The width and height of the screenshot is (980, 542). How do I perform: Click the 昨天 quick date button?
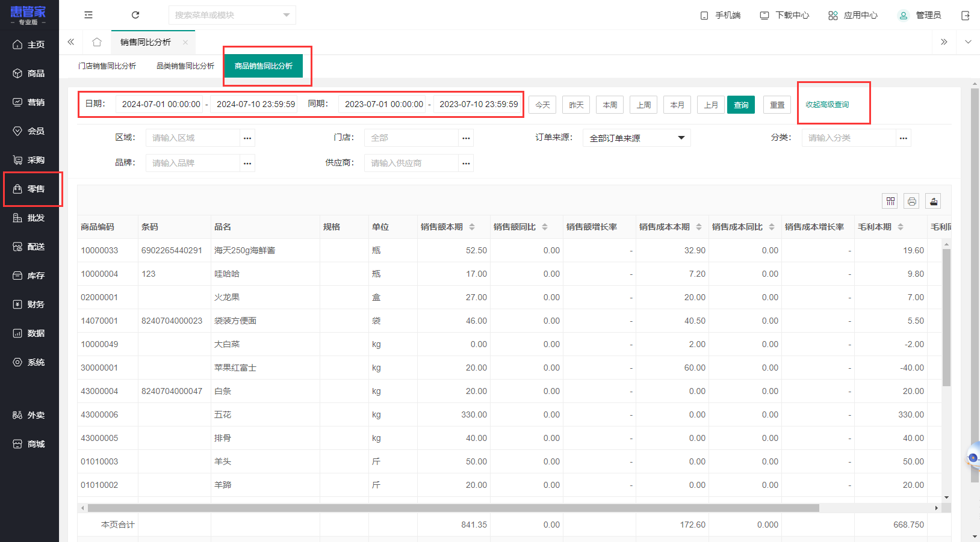tap(576, 105)
